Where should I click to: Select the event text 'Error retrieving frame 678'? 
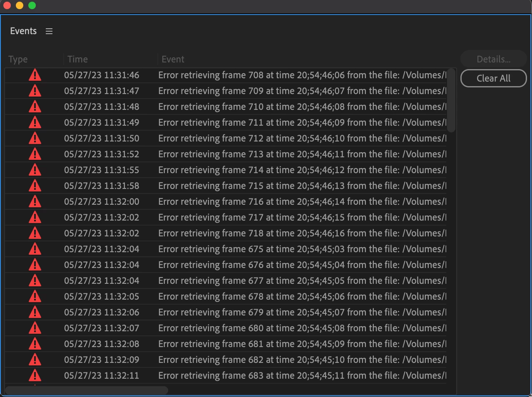[211, 297]
